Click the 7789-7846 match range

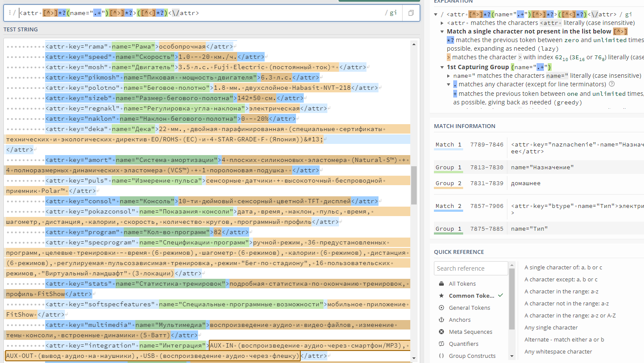tap(486, 145)
